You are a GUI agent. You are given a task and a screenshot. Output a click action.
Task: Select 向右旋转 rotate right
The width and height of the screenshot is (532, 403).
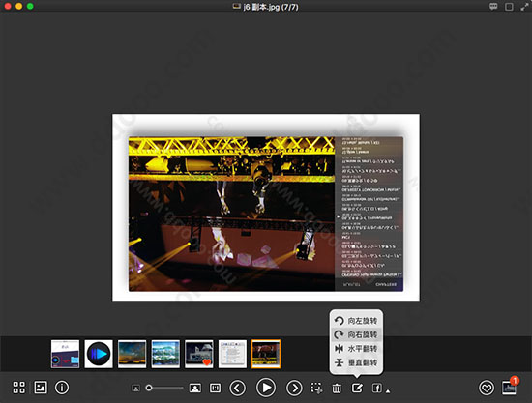click(x=356, y=334)
